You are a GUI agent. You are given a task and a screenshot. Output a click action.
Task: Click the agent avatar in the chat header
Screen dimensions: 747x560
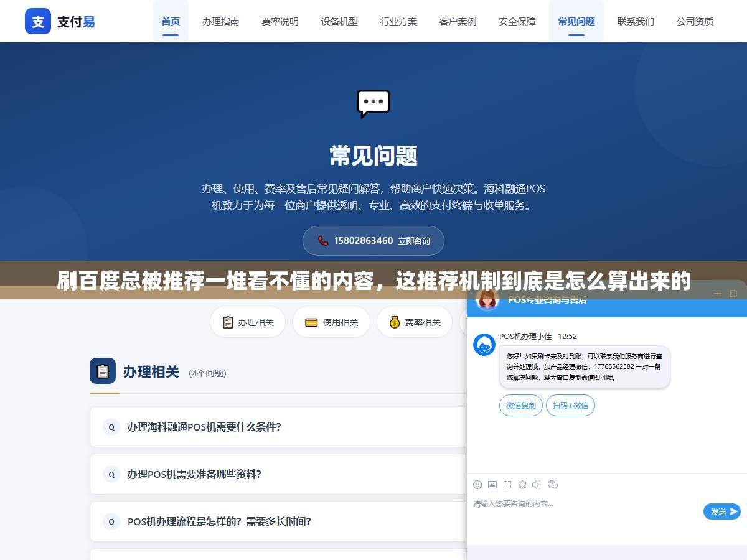(x=487, y=299)
